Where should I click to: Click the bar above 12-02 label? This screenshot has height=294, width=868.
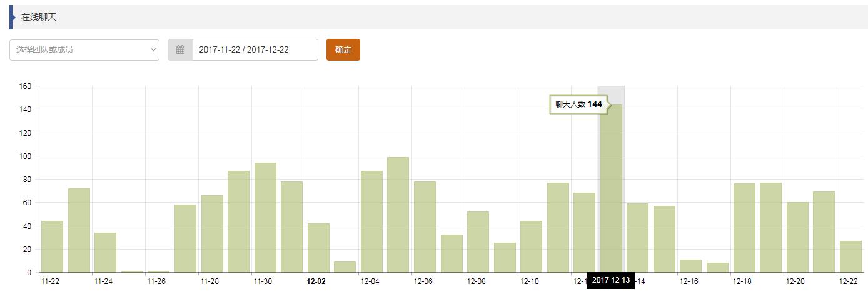point(318,248)
